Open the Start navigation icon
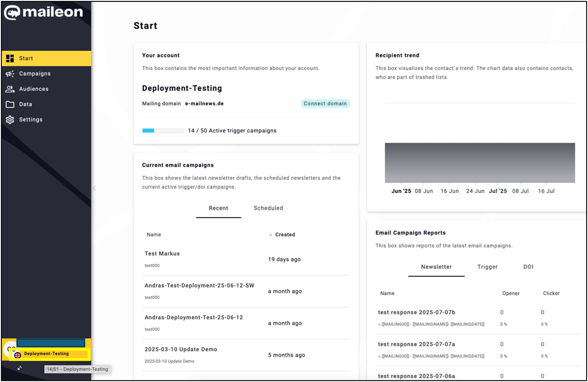 point(9,58)
